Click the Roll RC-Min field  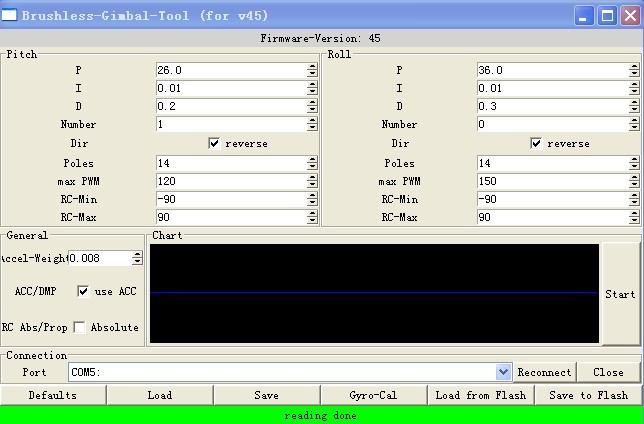tap(552, 199)
